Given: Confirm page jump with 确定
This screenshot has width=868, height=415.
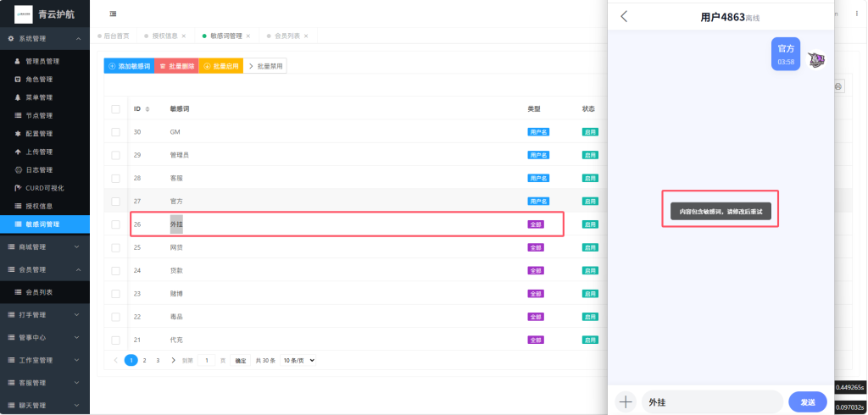Looking at the screenshot, I should click(240, 360).
